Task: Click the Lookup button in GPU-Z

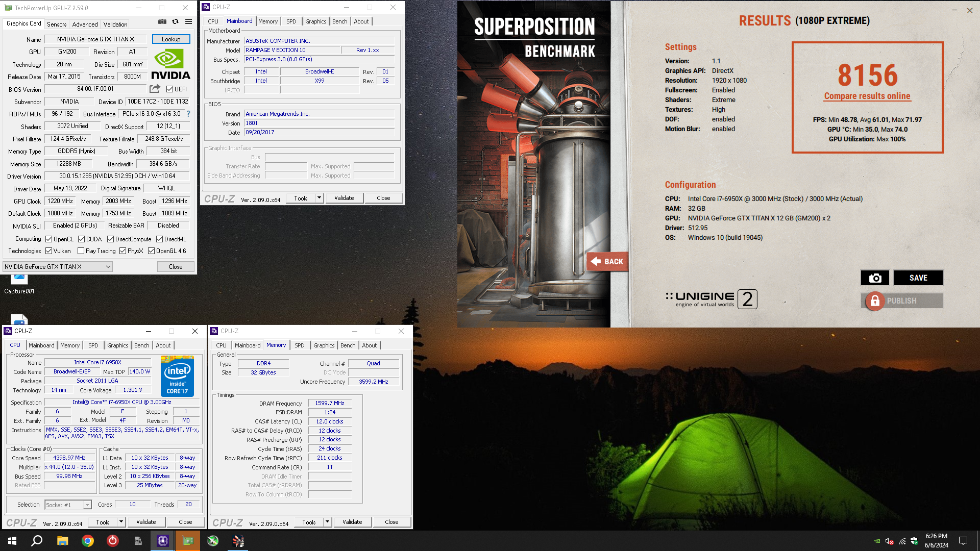Action: pos(171,39)
